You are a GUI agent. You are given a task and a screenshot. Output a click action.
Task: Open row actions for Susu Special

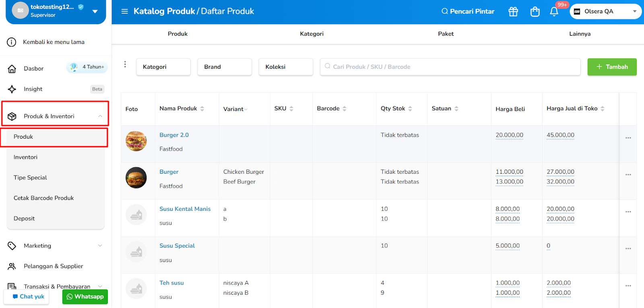pos(628,249)
